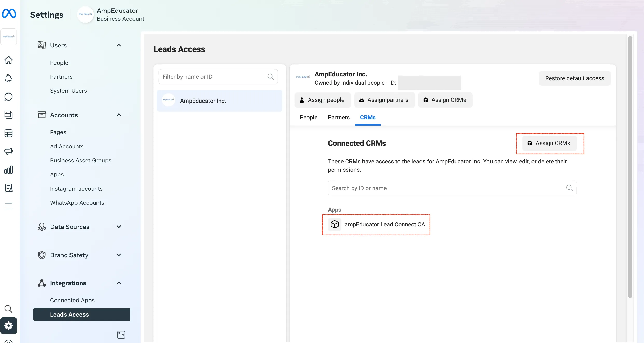Open the All tools hamburger icon
The width and height of the screenshot is (644, 343).
pos(9,206)
